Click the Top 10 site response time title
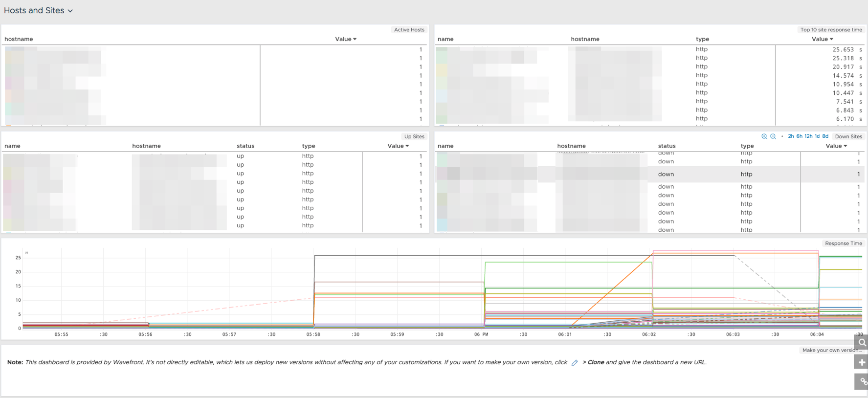Image resolution: width=868 pixels, height=398 pixels. coord(831,30)
